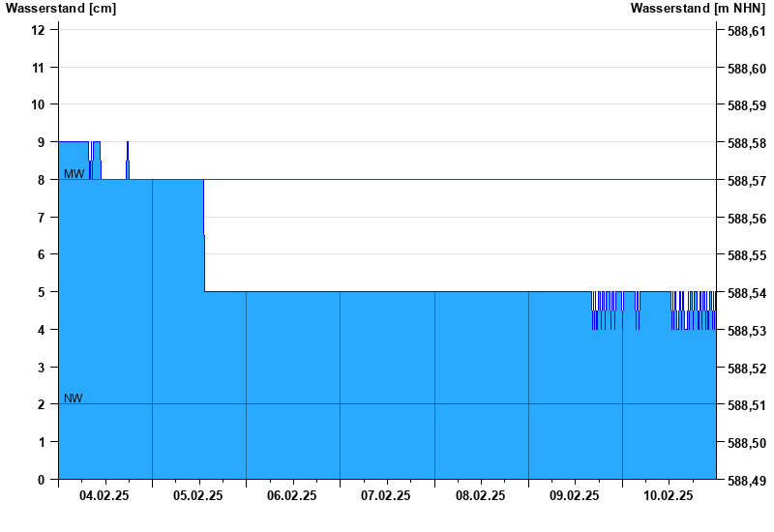Select the 04.02.25 date label

tap(104, 495)
